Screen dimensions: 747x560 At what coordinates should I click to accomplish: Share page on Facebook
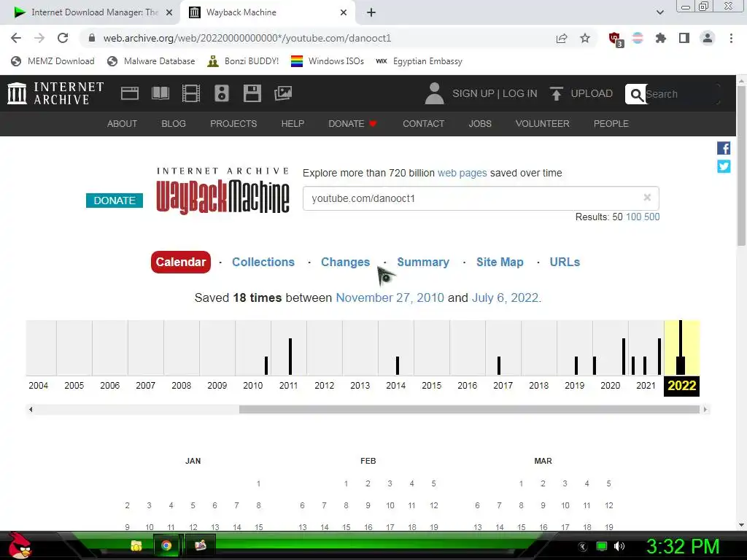tap(724, 148)
